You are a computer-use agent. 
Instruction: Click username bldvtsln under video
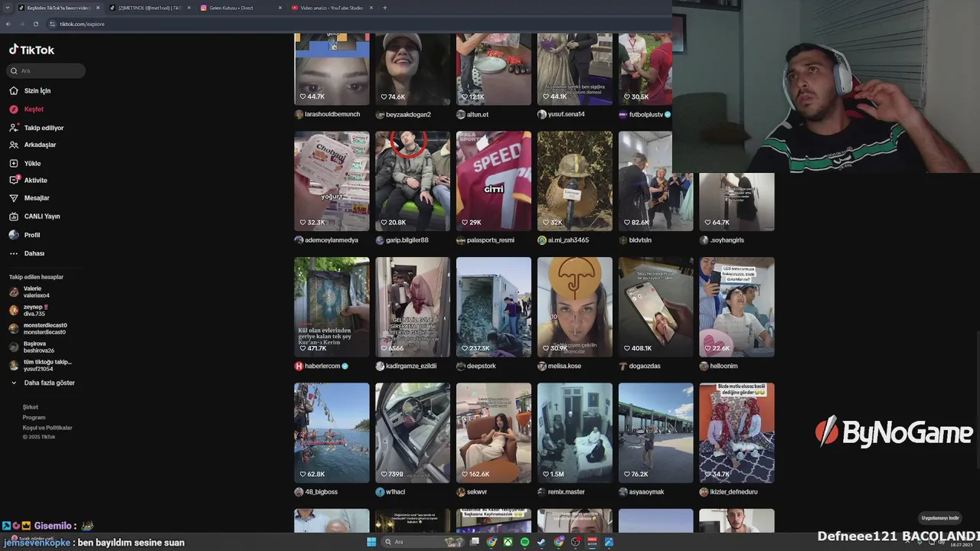tap(640, 240)
